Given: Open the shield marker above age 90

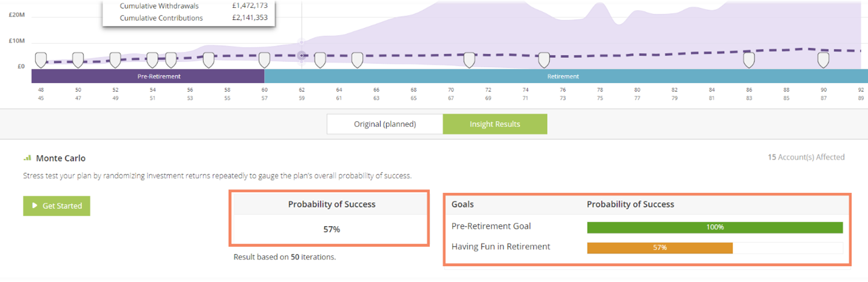Looking at the screenshot, I should click(823, 59).
